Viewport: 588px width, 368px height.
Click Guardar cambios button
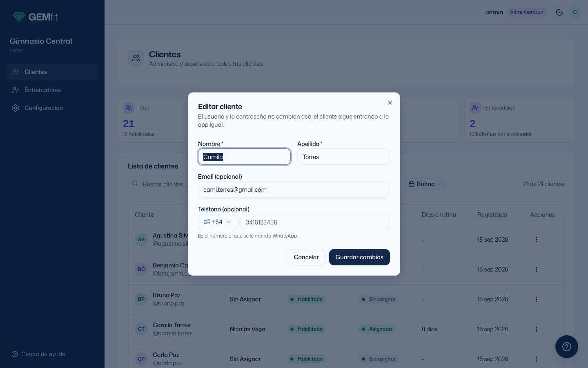[x=359, y=257]
